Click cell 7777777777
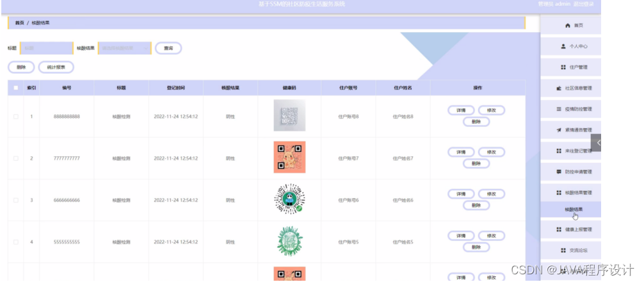The image size is (644, 282). pos(67,159)
